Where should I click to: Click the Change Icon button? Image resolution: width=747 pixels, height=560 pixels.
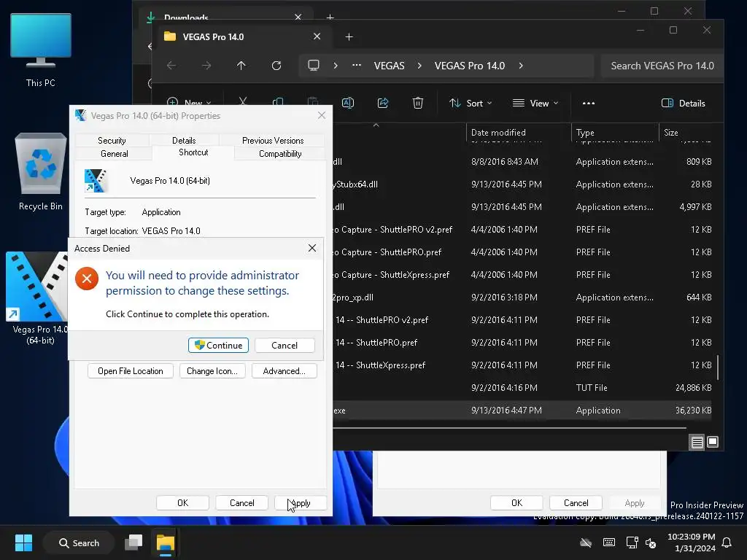pos(212,371)
